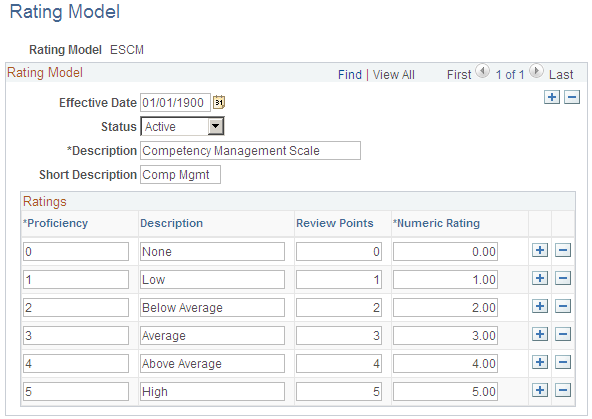Click the Description field containing Above Average
The width and height of the screenshot is (592, 419).
coord(212,363)
